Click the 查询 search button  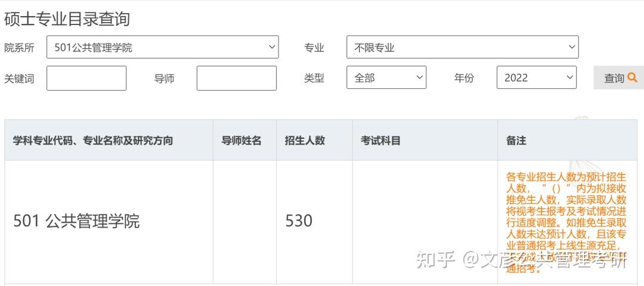point(618,77)
